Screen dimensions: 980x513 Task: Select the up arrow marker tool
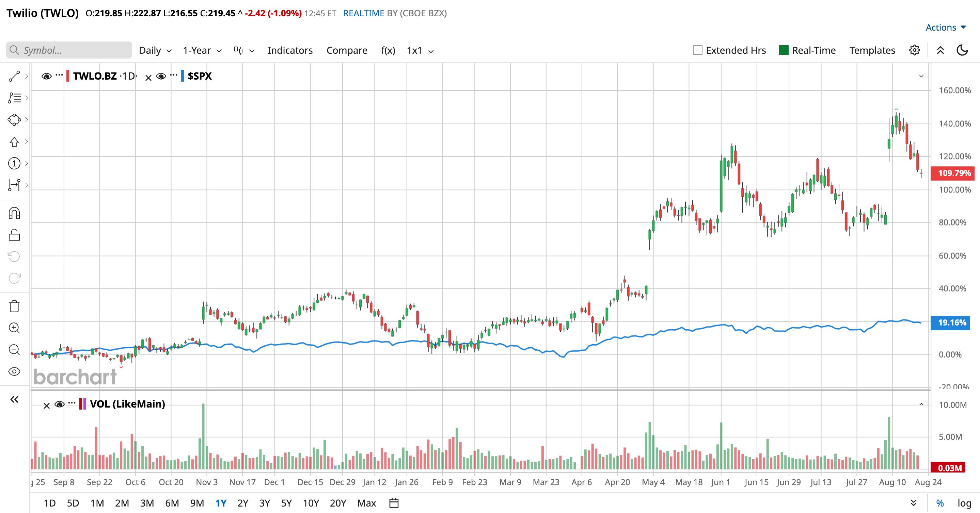click(14, 142)
